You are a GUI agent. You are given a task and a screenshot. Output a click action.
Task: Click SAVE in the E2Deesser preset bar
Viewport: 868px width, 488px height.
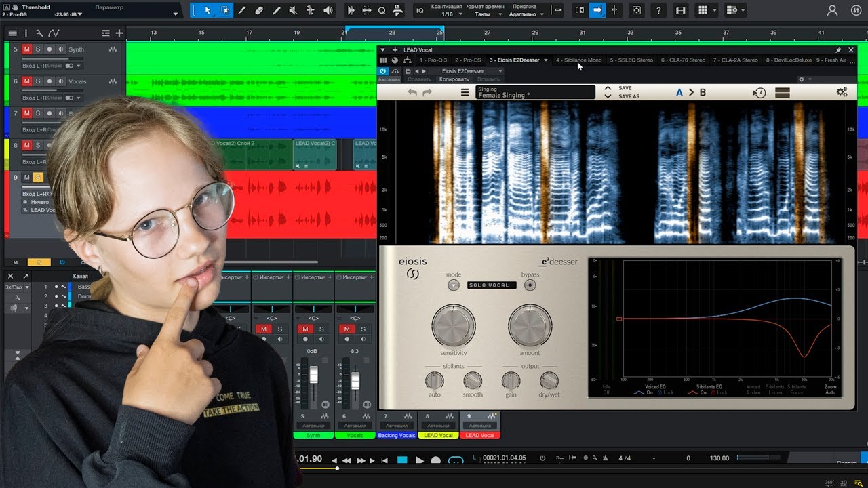[625, 88]
